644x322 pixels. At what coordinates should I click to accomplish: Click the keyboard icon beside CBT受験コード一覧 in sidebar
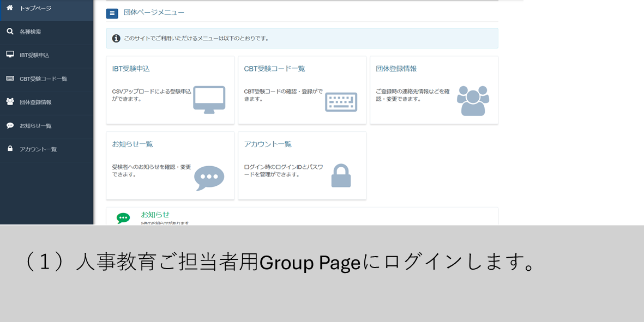10,78
